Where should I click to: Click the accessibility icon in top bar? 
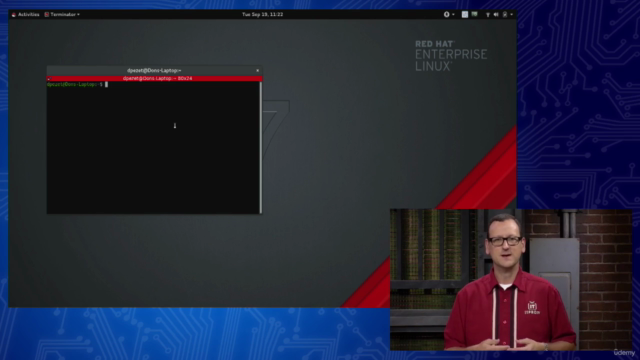(x=447, y=14)
